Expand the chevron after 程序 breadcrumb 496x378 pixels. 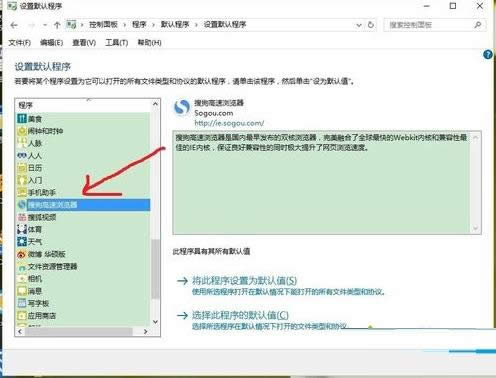click(153, 25)
